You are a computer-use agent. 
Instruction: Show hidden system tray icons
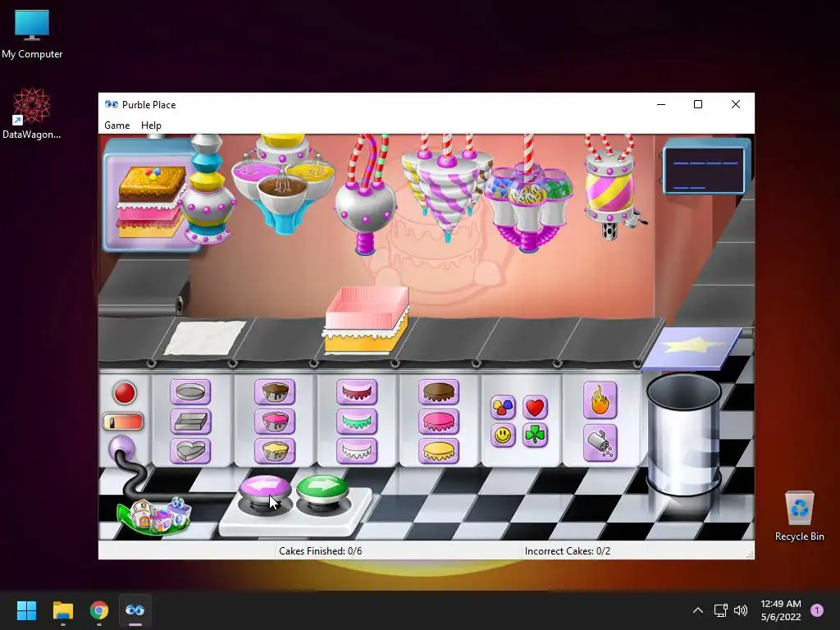coord(698,610)
